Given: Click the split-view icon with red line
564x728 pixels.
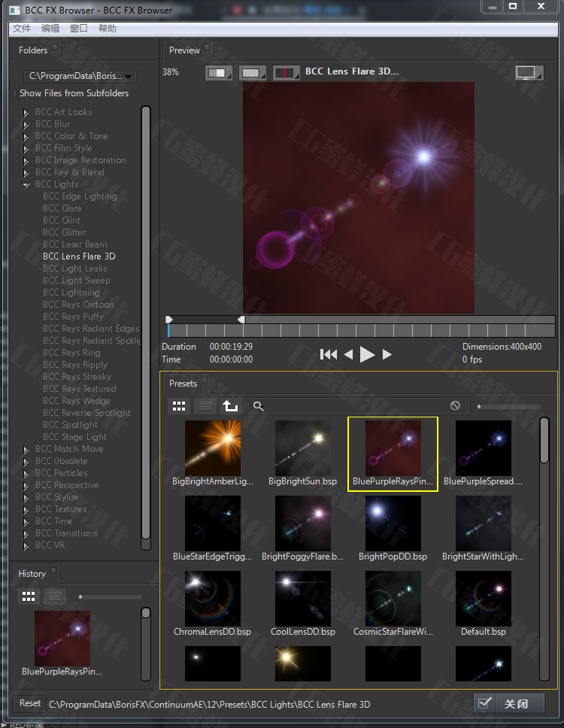Looking at the screenshot, I should [287, 73].
